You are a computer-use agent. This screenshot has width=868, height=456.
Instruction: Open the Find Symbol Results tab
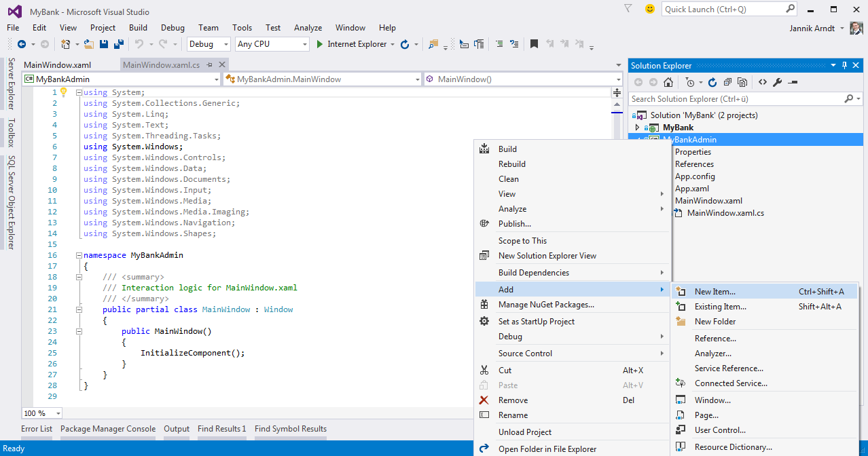pos(291,429)
